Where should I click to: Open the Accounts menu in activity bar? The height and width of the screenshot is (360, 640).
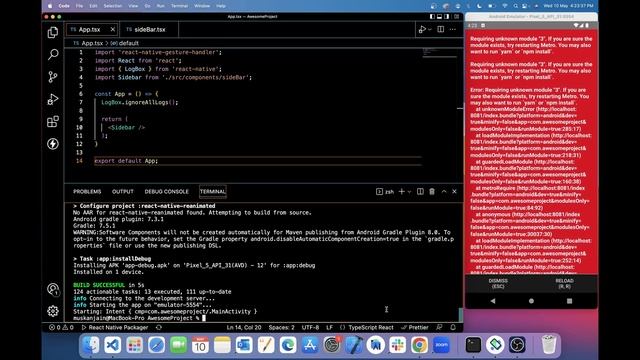[53, 289]
